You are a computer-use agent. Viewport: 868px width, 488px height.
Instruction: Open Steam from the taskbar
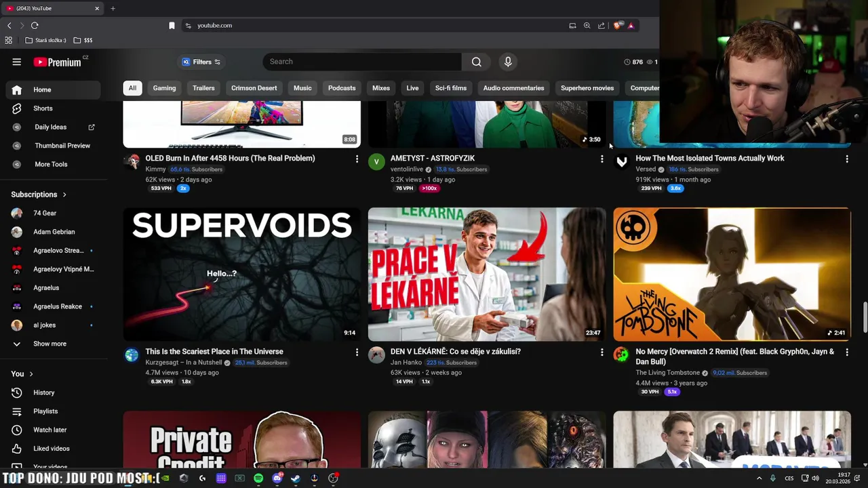coord(296,479)
